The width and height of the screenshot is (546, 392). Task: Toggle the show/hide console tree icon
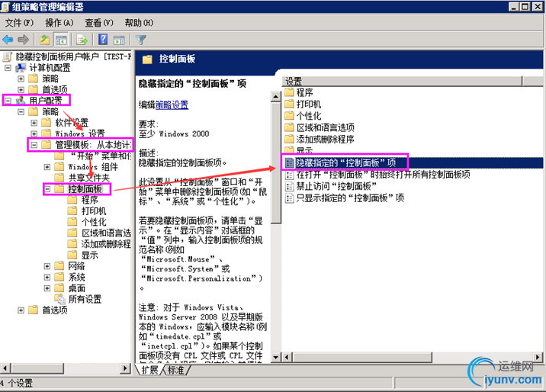61,40
